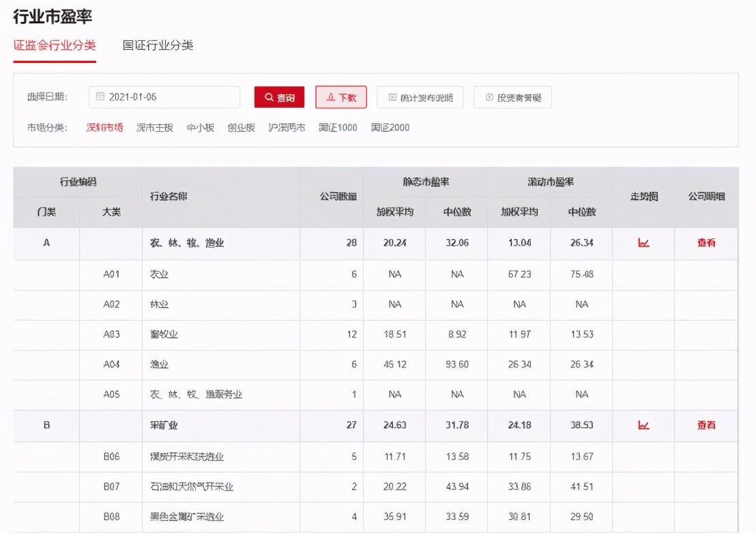Select the 深市主板 market filter
Screen dimensions: 756x534
[x=155, y=128]
